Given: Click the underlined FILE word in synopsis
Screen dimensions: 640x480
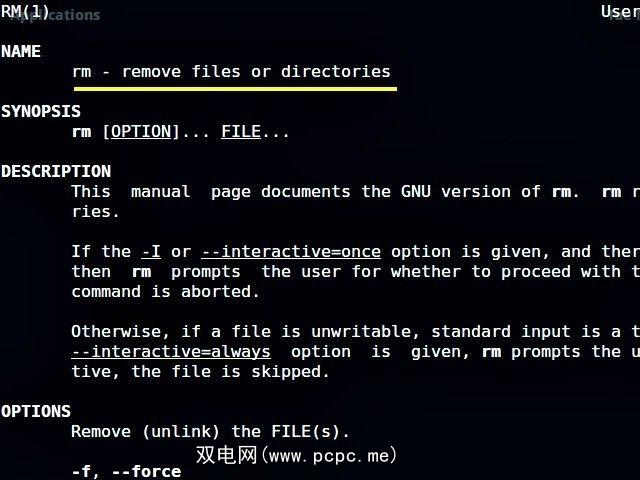Looking at the screenshot, I should [241, 131].
